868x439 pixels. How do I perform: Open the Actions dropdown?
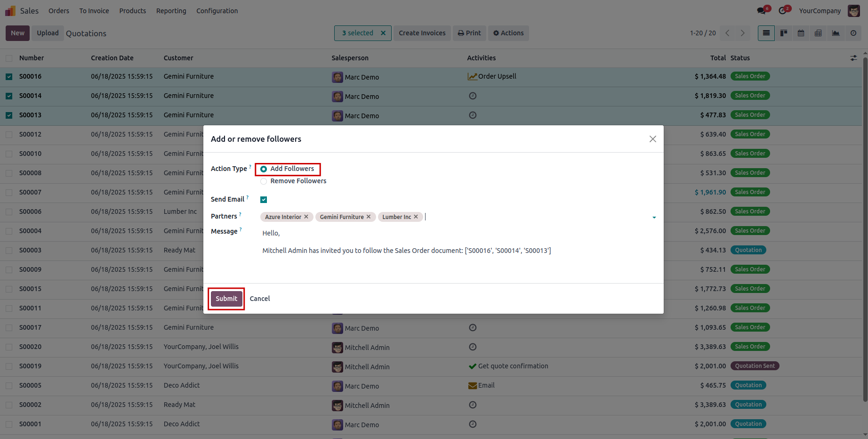click(x=508, y=33)
